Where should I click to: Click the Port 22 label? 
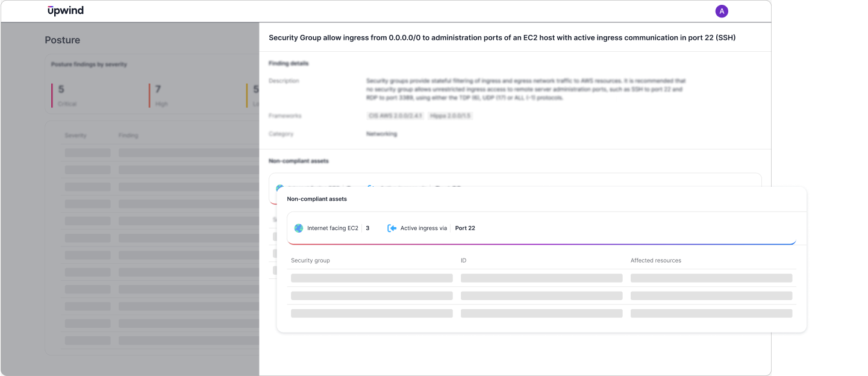pos(465,228)
